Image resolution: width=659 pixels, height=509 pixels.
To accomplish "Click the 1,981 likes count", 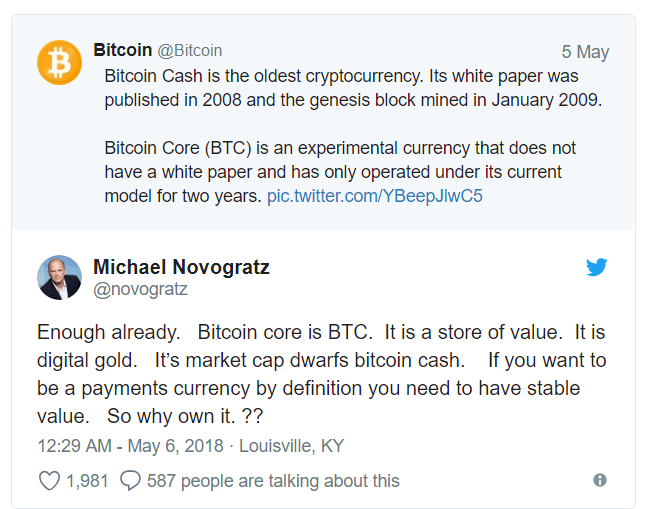I will tap(87, 481).
